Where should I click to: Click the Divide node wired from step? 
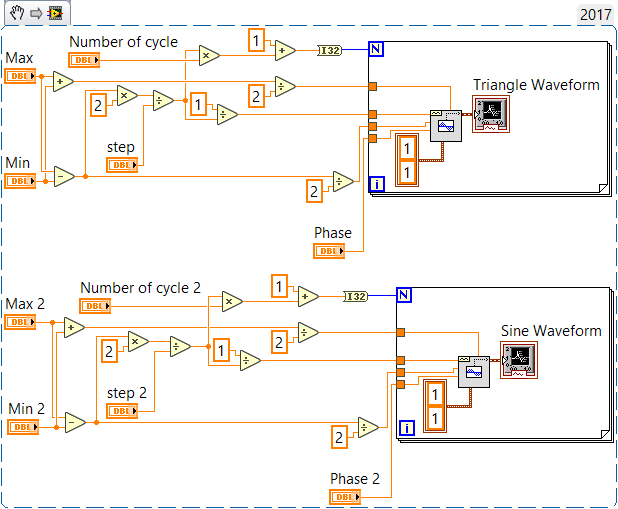click(x=163, y=101)
